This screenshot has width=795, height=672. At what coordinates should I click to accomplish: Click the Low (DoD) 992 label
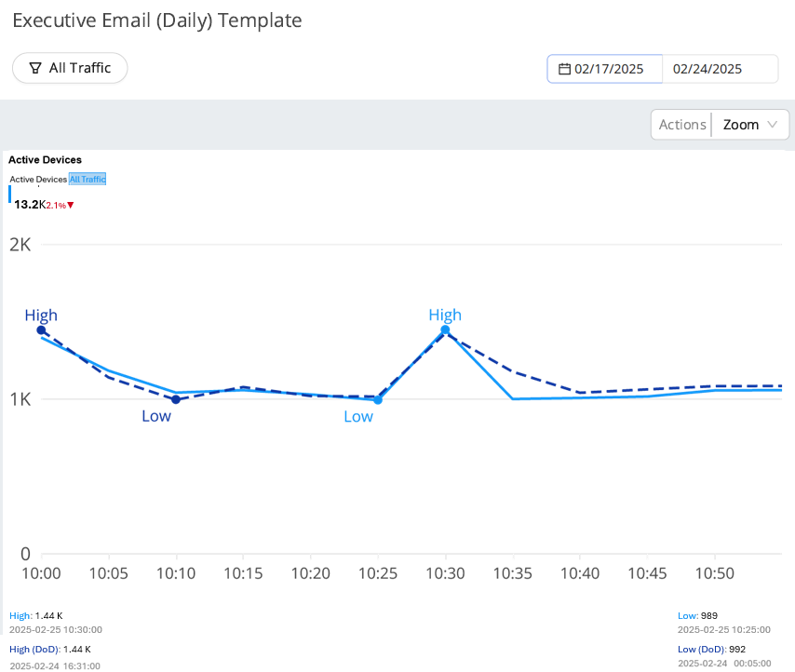(x=712, y=650)
